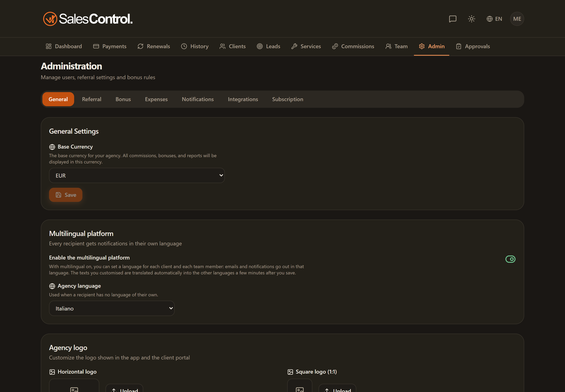Click the Agency logo heading

tap(68, 348)
